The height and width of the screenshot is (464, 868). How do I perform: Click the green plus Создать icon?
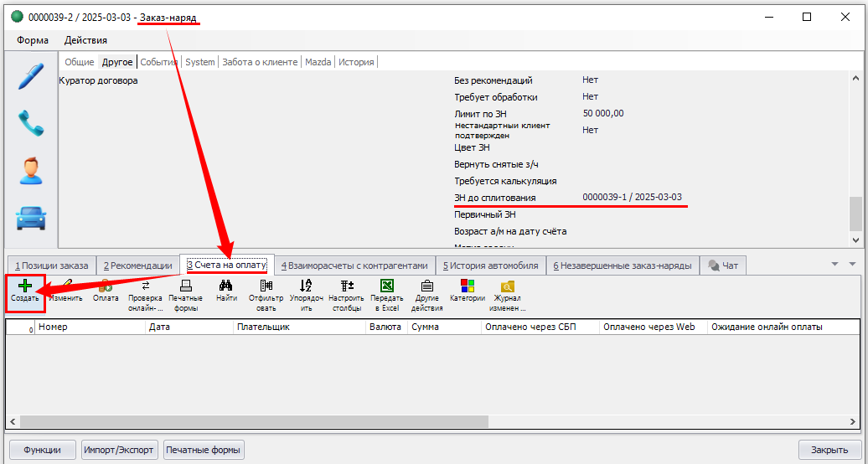[x=25, y=286]
